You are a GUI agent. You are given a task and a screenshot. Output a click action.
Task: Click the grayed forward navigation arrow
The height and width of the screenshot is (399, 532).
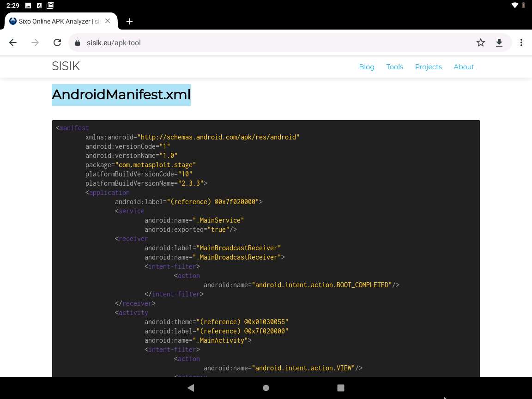click(x=35, y=42)
